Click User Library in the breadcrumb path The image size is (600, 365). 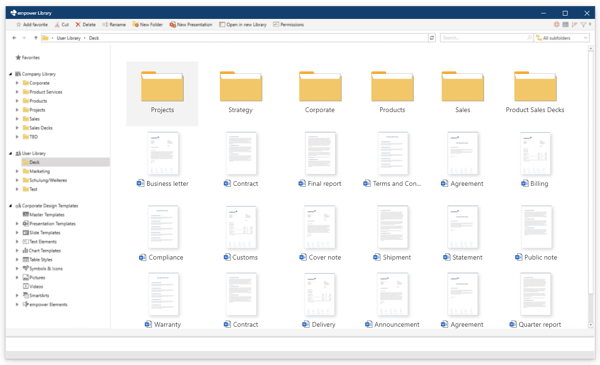click(68, 38)
